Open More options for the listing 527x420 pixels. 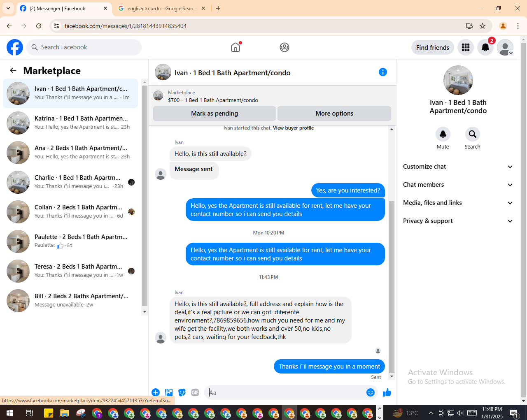coord(334,114)
